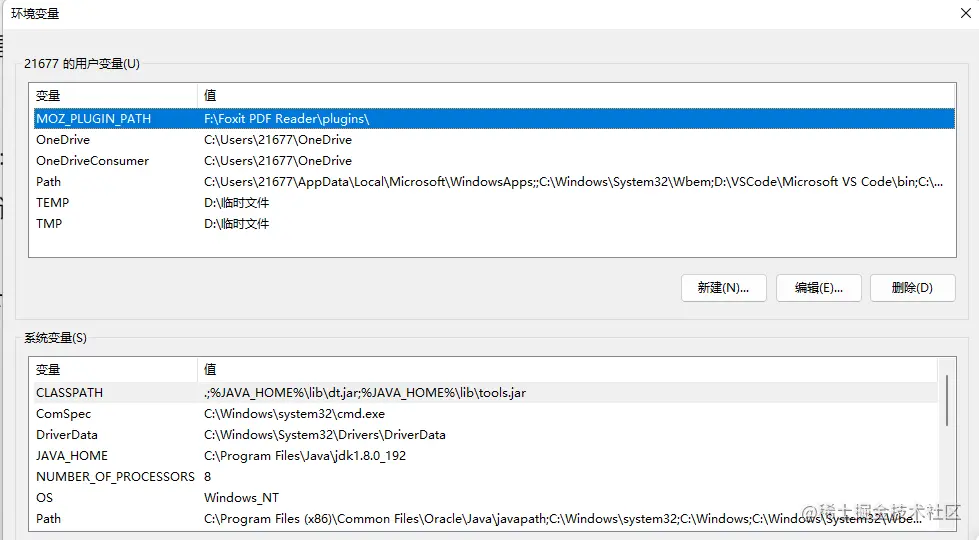Screen dimensions: 979x540
Task: Click the TEMP value D:\临时文件
Action: pos(237,203)
